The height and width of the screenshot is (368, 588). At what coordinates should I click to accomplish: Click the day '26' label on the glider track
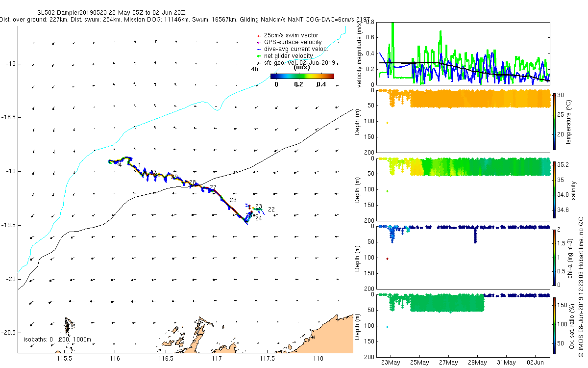click(233, 200)
